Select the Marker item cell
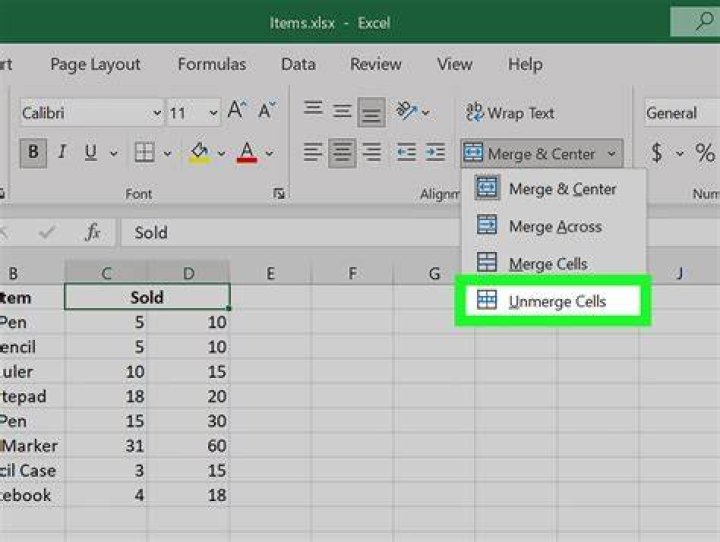This screenshot has width=720, height=542. (x=32, y=446)
